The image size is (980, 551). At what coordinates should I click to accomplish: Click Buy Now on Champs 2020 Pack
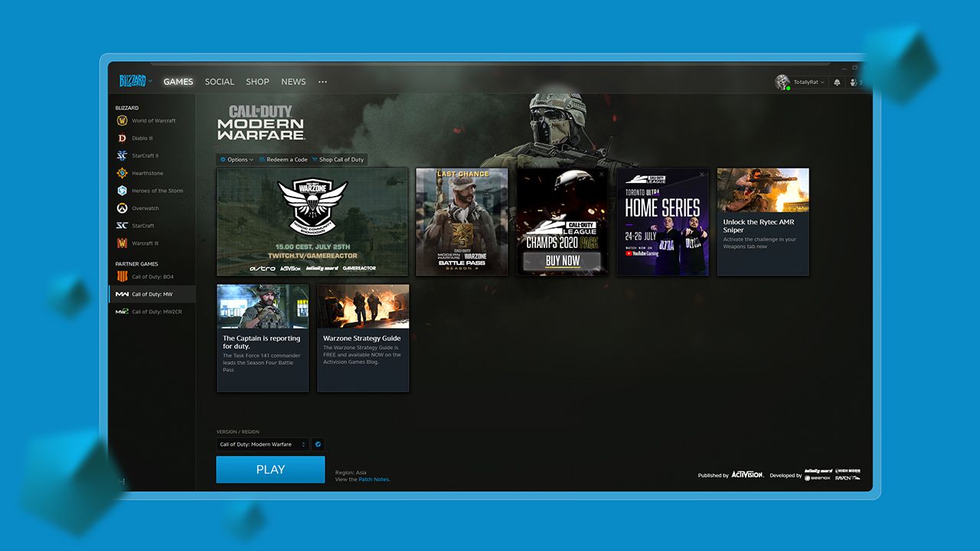point(563,260)
